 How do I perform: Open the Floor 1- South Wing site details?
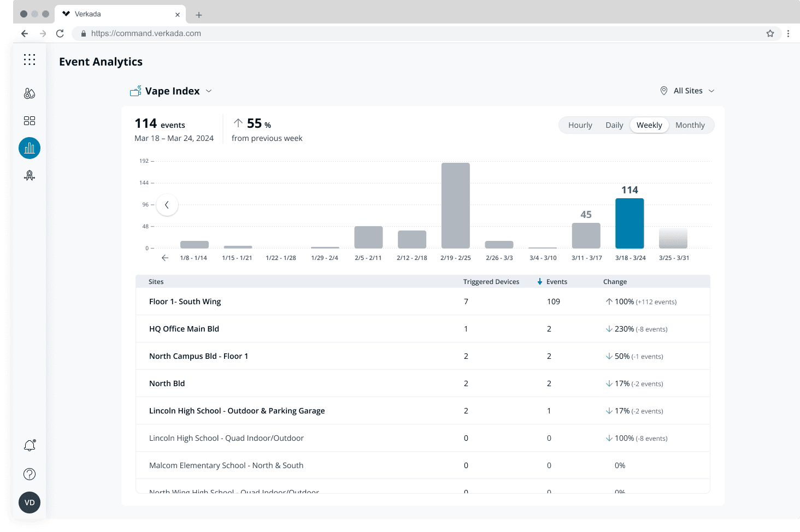click(185, 301)
